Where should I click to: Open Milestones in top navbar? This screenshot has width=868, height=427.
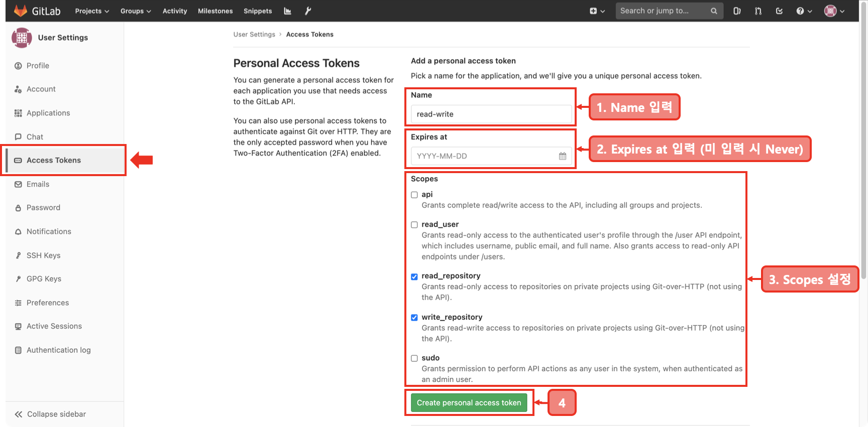[215, 11]
